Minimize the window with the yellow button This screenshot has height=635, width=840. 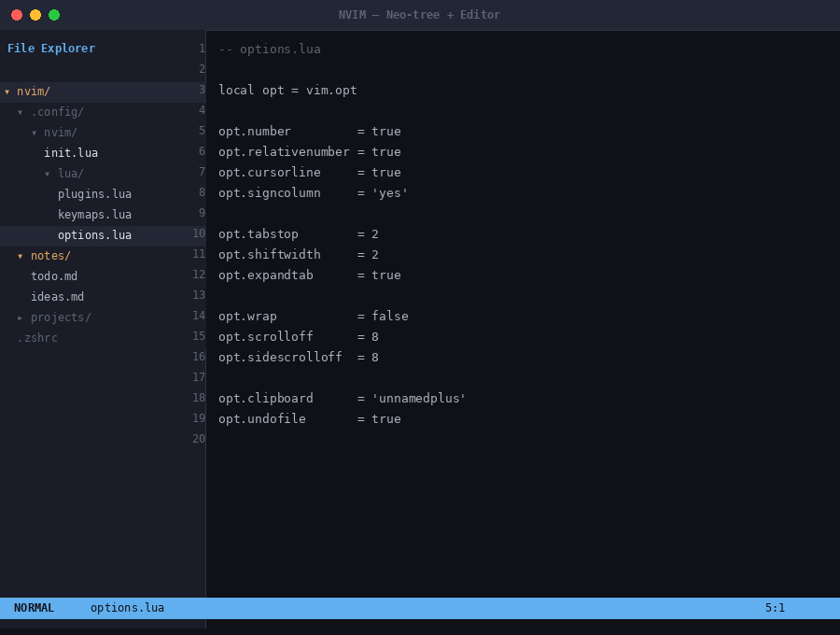point(35,15)
